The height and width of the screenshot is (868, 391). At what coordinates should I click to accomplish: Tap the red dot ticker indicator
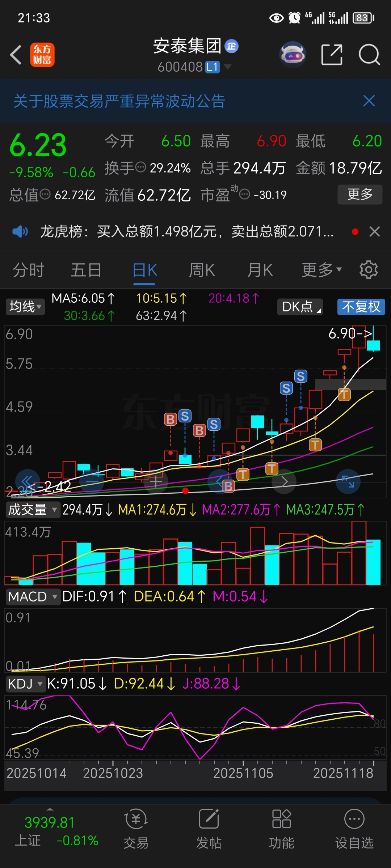tap(355, 231)
